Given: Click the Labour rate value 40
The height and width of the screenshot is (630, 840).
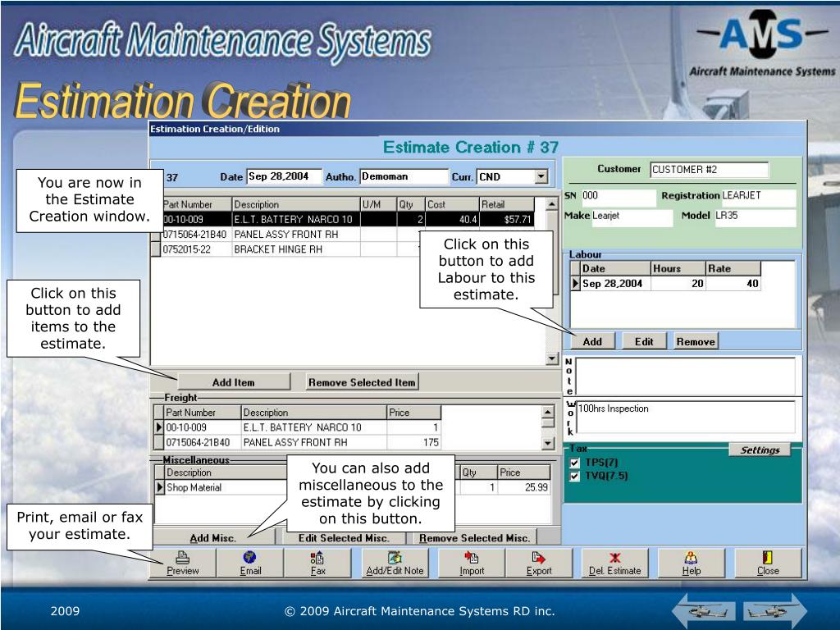Looking at the screenshot, I should click(x=733, y=283).
